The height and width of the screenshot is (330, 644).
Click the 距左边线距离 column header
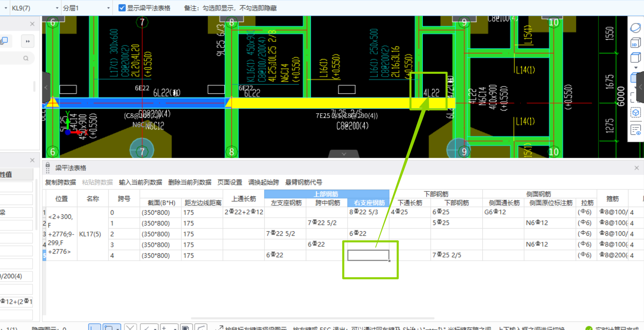click(x=203, y=203)
